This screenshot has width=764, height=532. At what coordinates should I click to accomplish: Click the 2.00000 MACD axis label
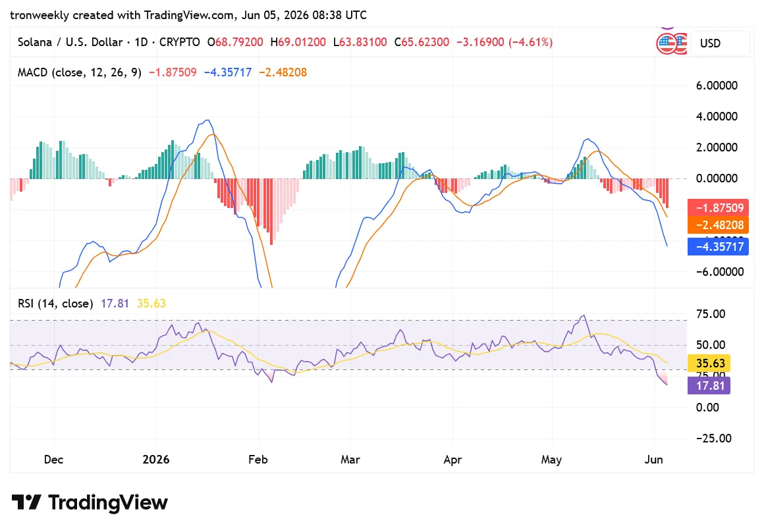pos(717,147)
